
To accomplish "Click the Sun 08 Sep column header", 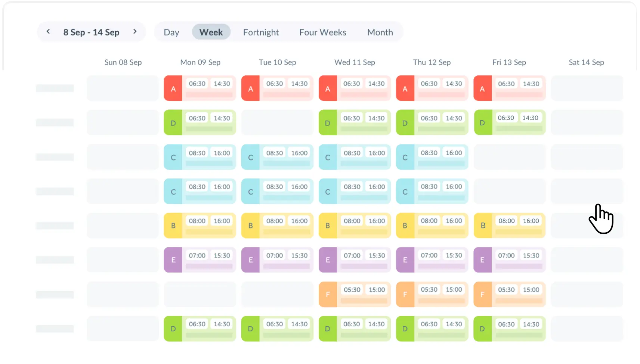I will (x=123, y=62).
